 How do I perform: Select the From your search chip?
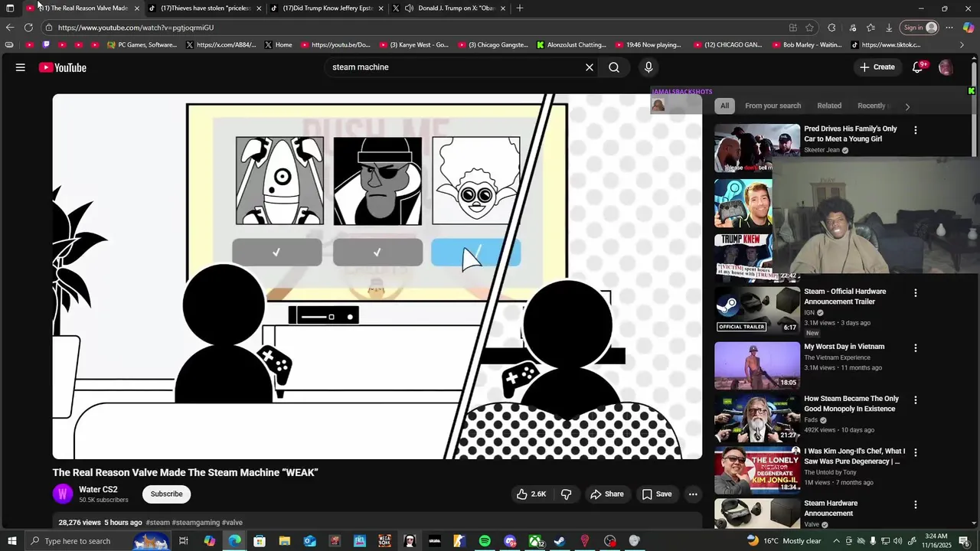[773, 106]
